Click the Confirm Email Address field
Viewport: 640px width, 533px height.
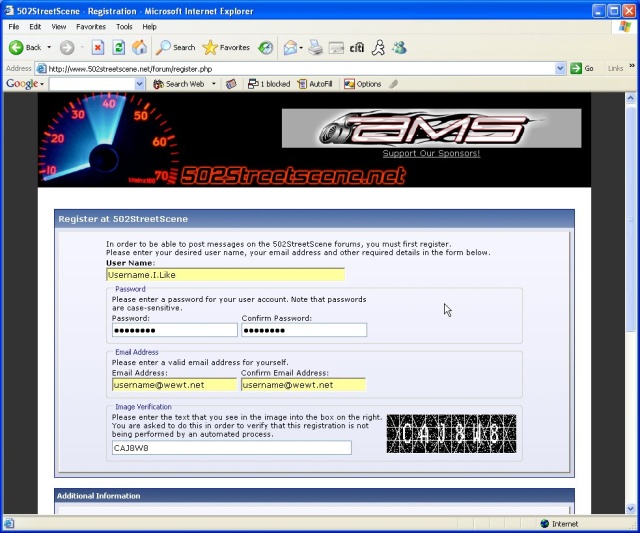(x=303, y=385)
